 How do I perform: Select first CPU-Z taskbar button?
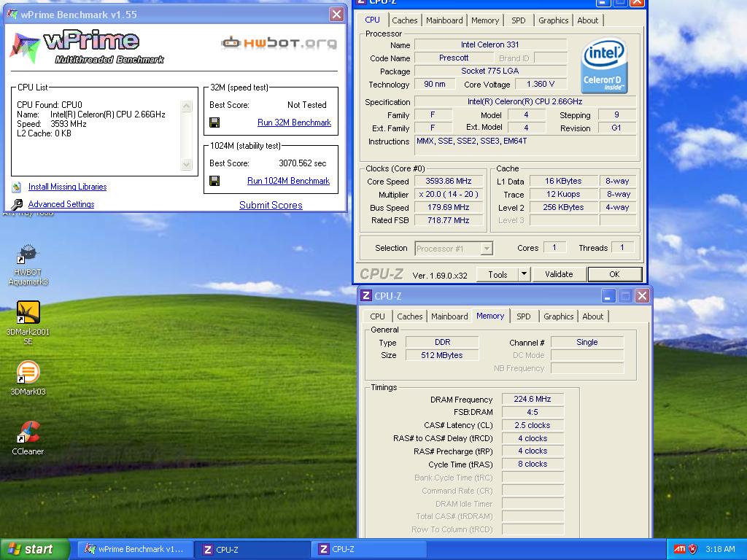pos(252,549)
